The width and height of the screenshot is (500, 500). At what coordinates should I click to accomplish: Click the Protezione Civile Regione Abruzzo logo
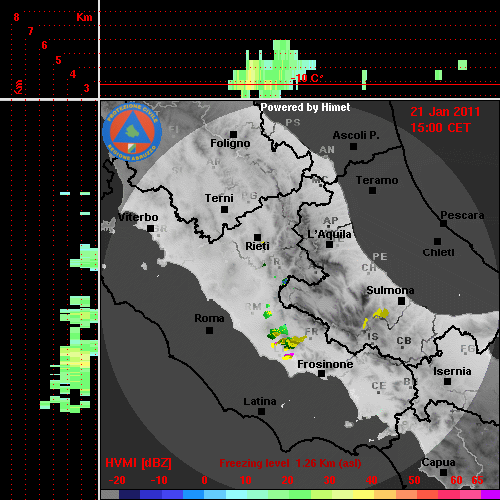[x=132, y=132]
